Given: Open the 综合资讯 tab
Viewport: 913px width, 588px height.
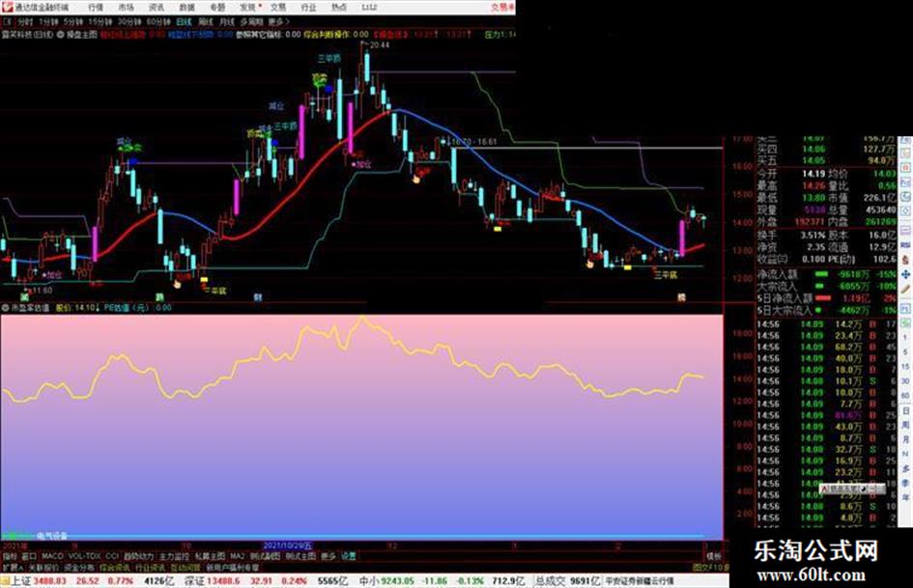Looking at the screenshot, I should coord(115,567).
